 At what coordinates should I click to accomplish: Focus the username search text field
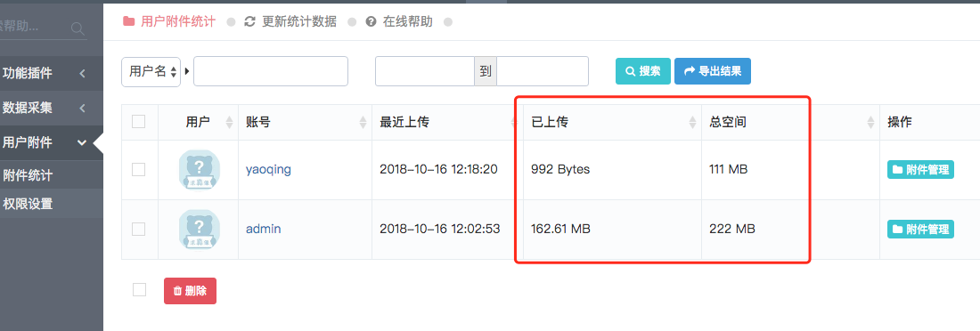pyautogui.click(x=271, y=71)
